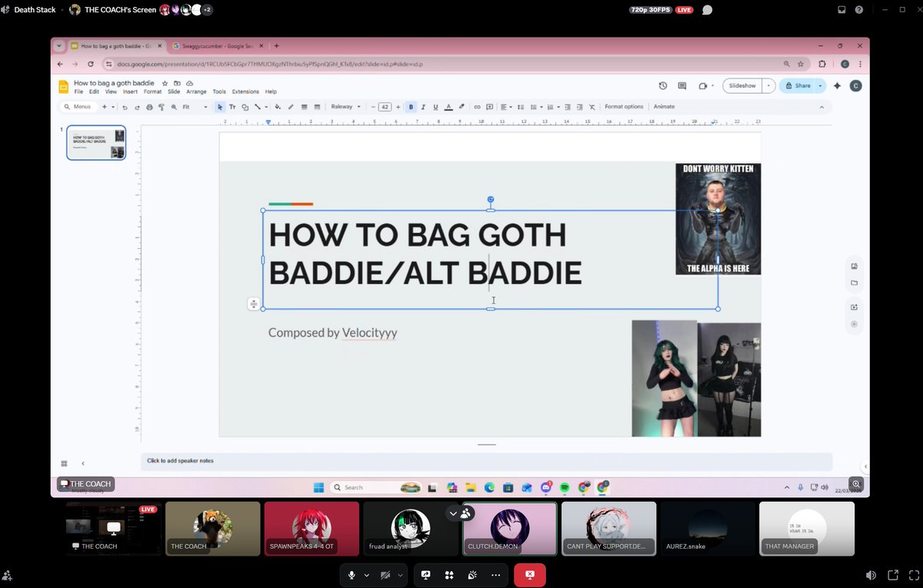Open Discord help icon

[859, 10]
